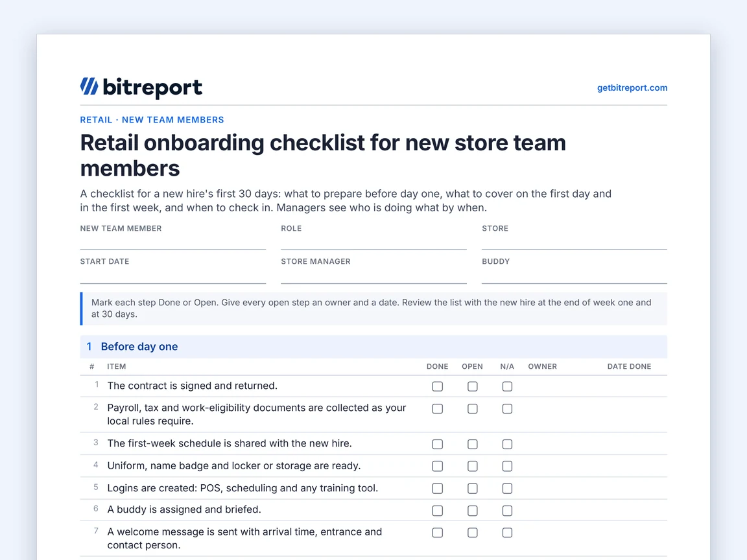The width and height of the screenshot is (747, 560).
Task: Tick Open for first-week schedule shared
Action: 472,444
